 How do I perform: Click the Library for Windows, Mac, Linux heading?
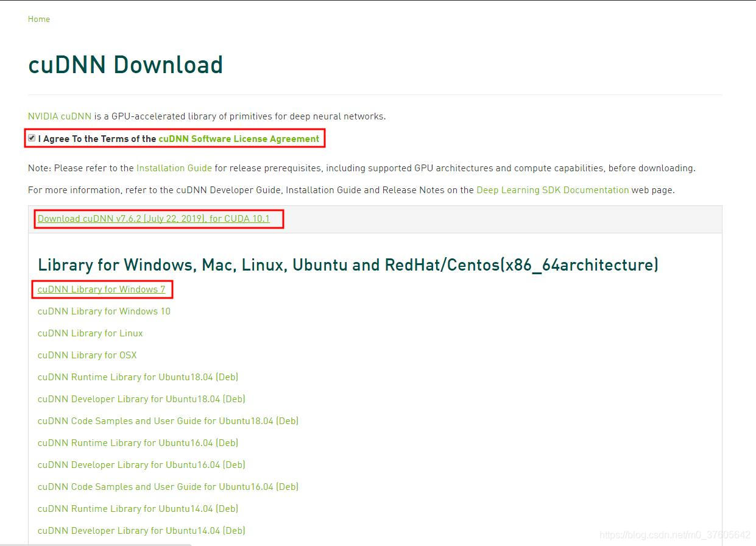coord(348,264)
